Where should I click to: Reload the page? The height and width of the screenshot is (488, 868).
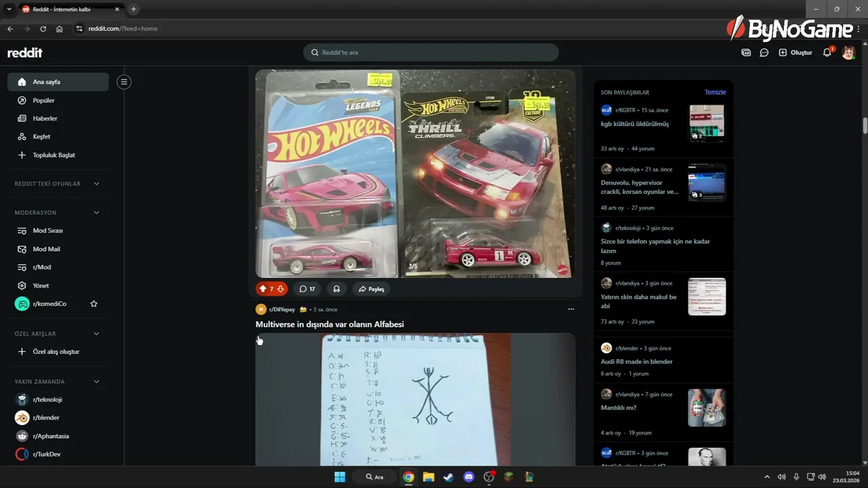[x=43, y=28]
